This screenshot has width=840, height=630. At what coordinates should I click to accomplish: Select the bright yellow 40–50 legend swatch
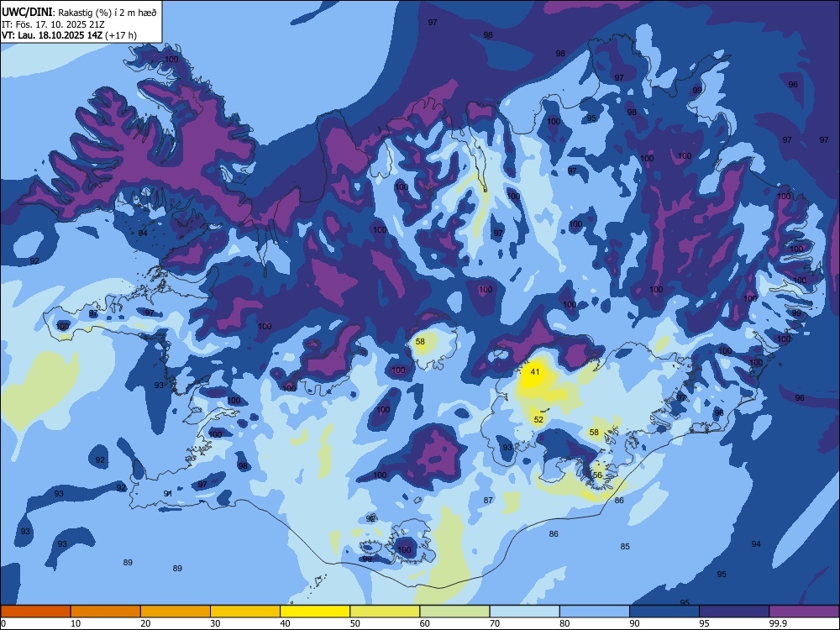point(315,612)
